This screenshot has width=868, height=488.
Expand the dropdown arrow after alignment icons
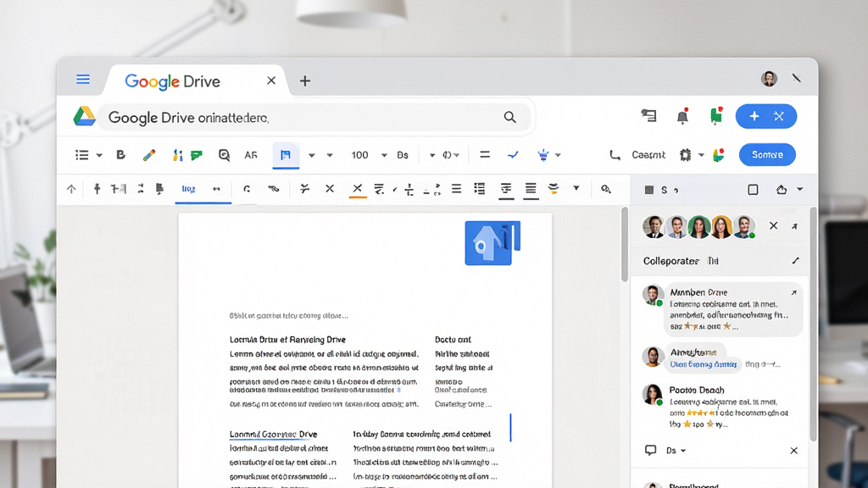(576, 189)
